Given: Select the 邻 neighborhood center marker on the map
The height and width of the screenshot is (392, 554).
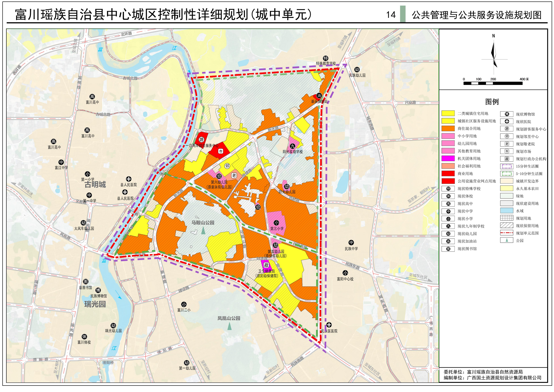Looking at the screenshot, I should 227,166.
